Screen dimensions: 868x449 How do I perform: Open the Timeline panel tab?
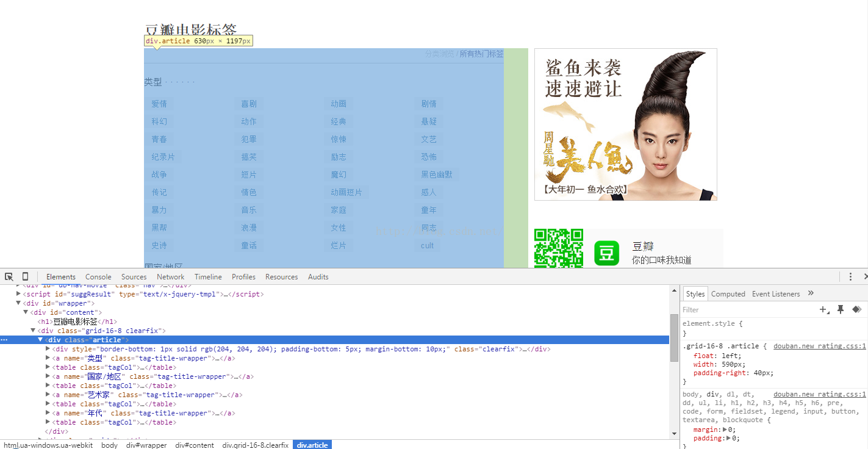click(x=208, y=277)
